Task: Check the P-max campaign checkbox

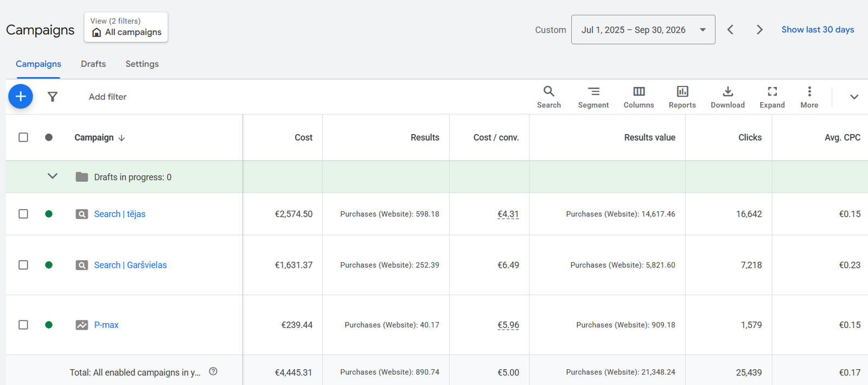Action: pos(23,325)
